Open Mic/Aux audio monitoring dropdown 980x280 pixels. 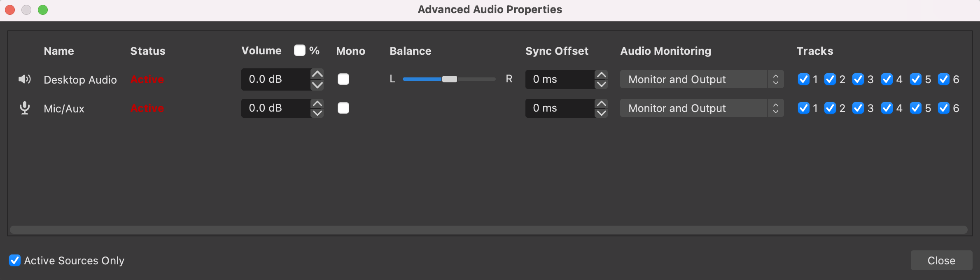tap(702, 108)
